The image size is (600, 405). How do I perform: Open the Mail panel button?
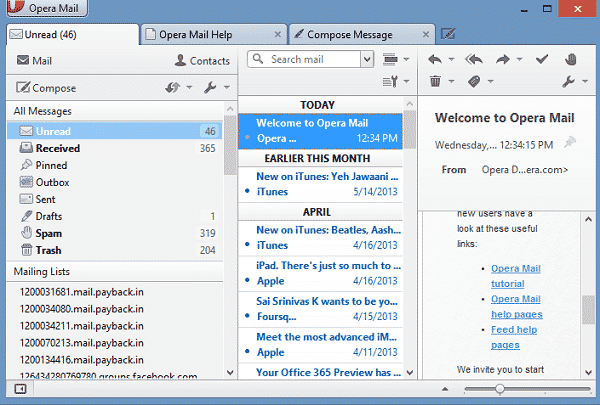pyautogui.click(x=34, y=60)
